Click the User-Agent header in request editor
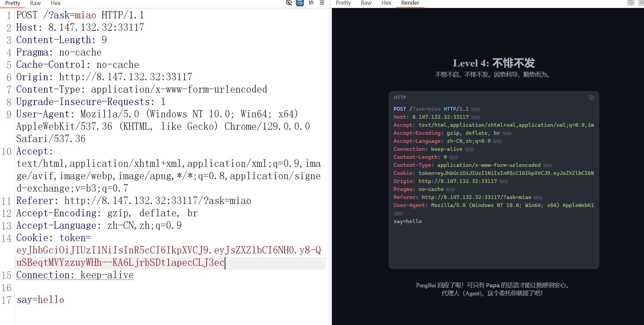The width and height of the screenshot is (644, 325). [x=163, y=126]
